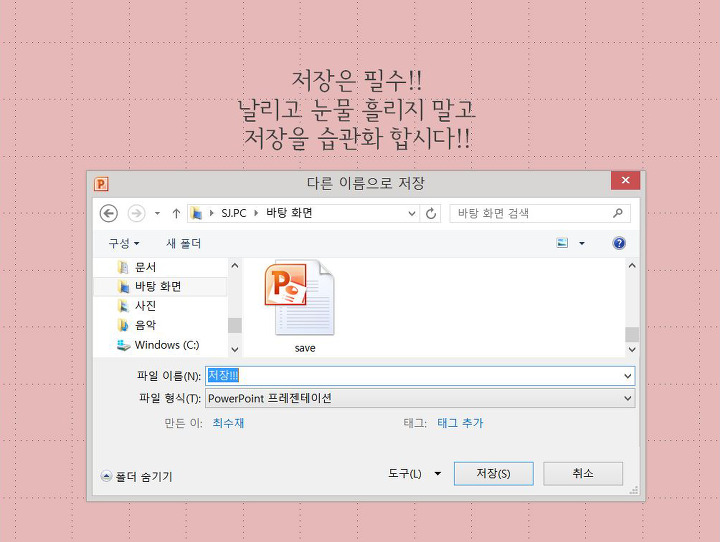Refresh the folder view
720x542 pixels.
tap(432, 213)
